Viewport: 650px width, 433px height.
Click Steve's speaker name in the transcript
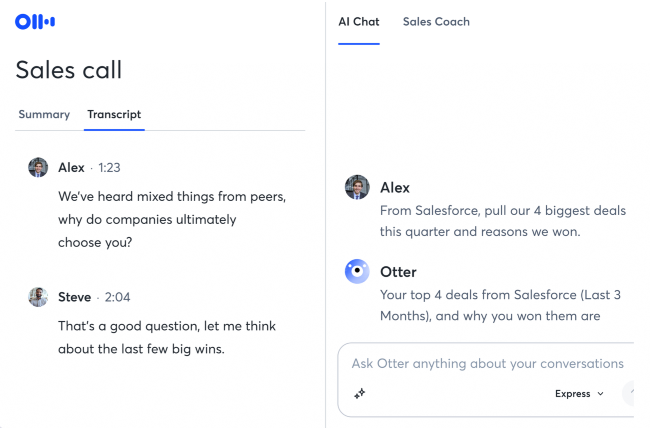74,297
